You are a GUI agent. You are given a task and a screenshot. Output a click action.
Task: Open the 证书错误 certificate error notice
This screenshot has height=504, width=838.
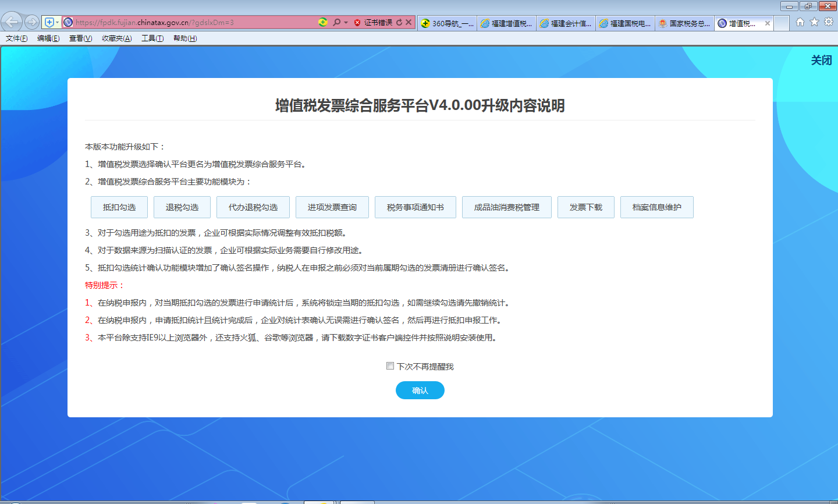378,23
